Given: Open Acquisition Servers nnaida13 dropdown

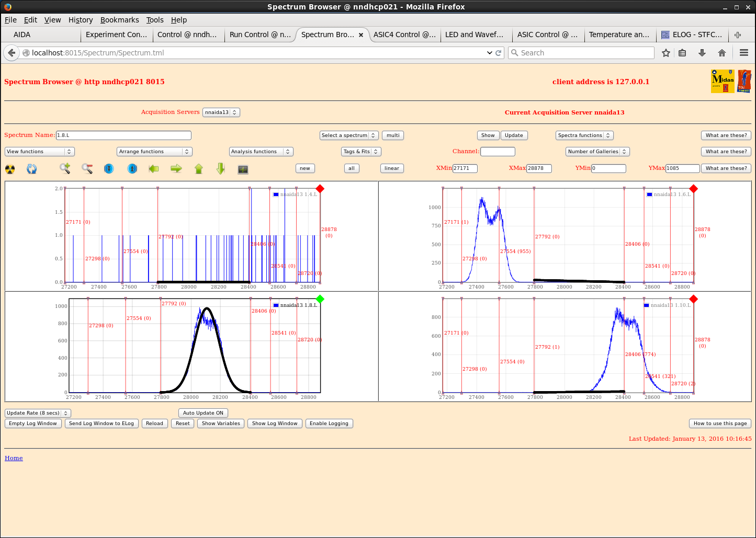Looking at the screenshot, I should tap(221, 112).
